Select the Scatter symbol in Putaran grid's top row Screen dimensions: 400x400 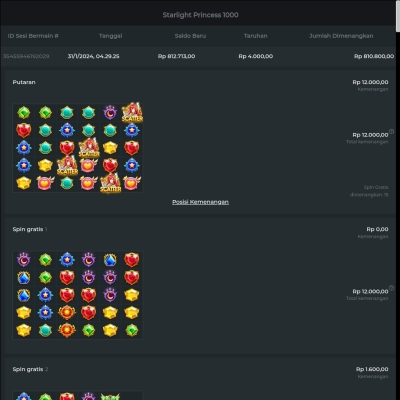tap(132, 112)
